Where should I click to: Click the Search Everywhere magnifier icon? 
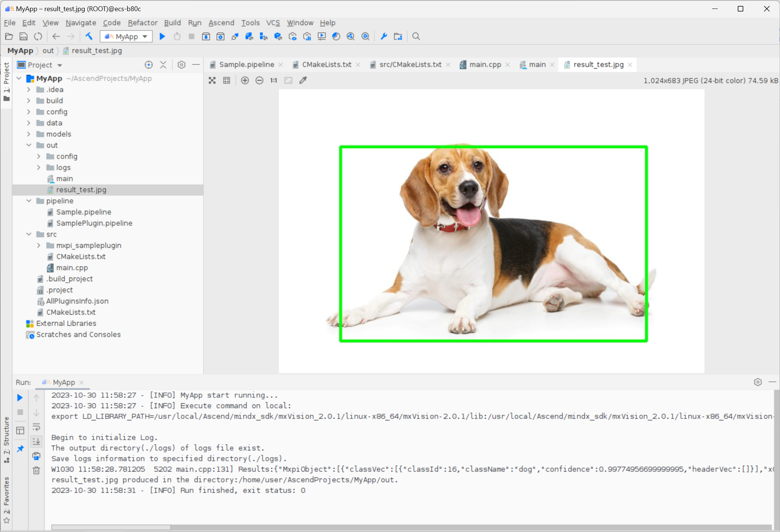pyautogui.click(x=416, y=36)
